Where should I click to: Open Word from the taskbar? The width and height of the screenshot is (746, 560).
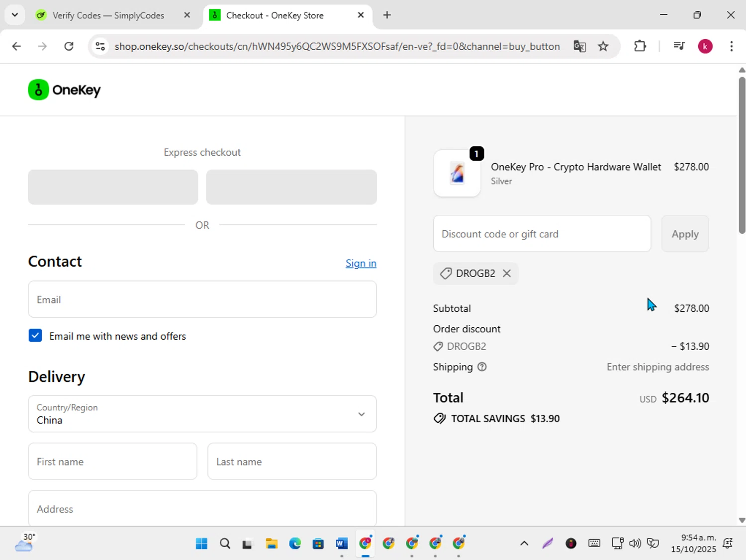point(342,544)
